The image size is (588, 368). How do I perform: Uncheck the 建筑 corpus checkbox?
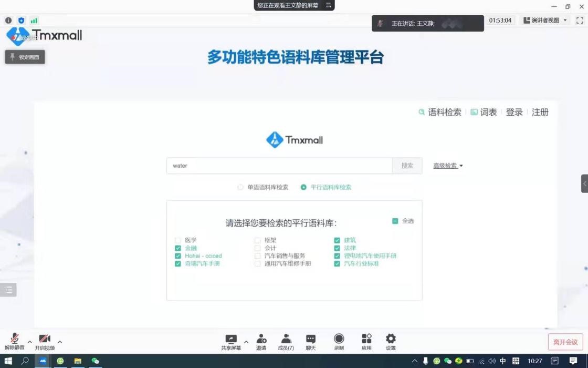coord(337,240)
